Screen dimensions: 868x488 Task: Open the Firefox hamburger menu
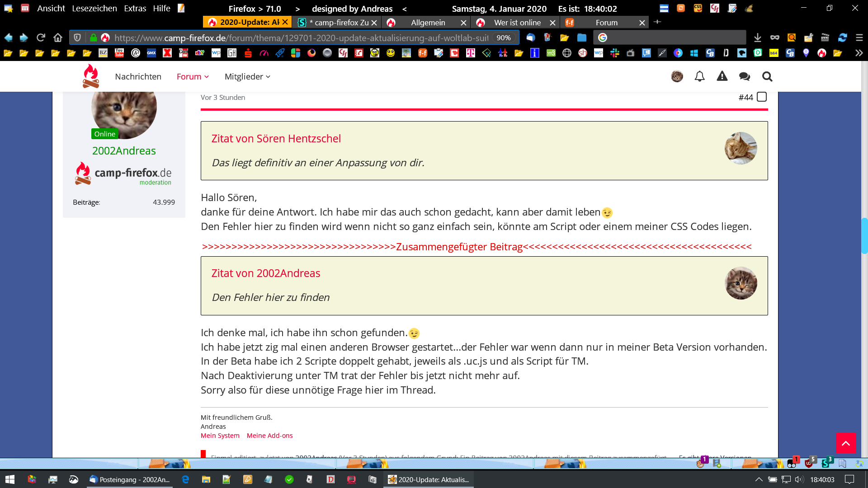tap(859, 38)
